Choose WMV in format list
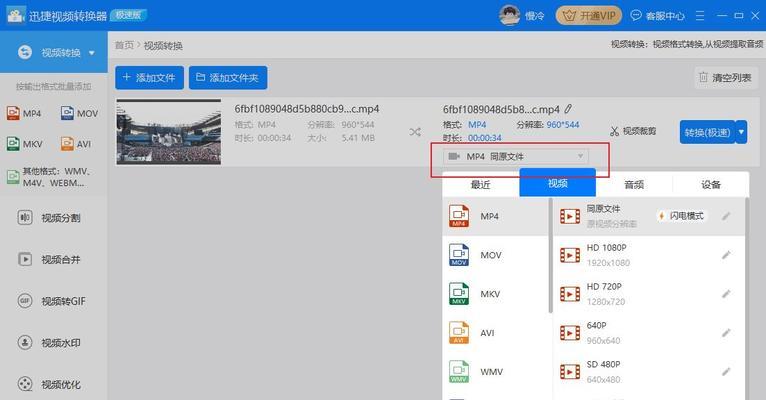Viewport: 766px width, 400px height. point(495,372)
